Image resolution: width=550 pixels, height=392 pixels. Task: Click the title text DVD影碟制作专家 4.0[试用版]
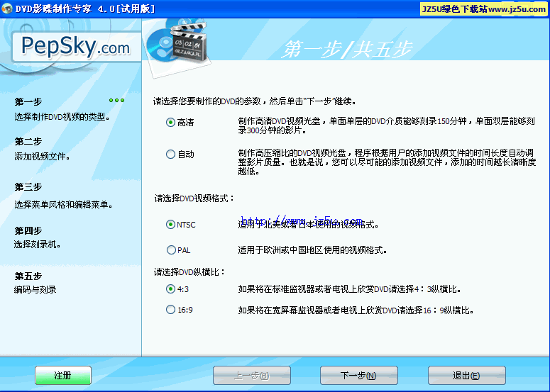85,9
